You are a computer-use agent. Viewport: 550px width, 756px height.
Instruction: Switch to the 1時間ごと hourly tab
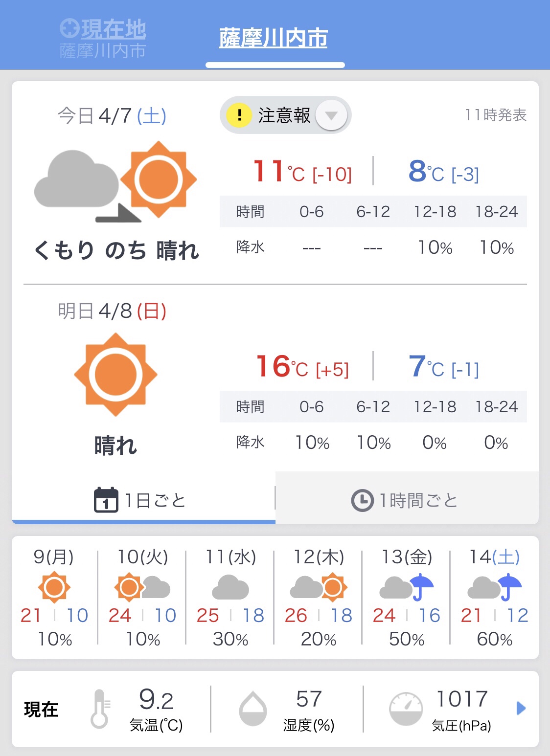pos(406,500)
